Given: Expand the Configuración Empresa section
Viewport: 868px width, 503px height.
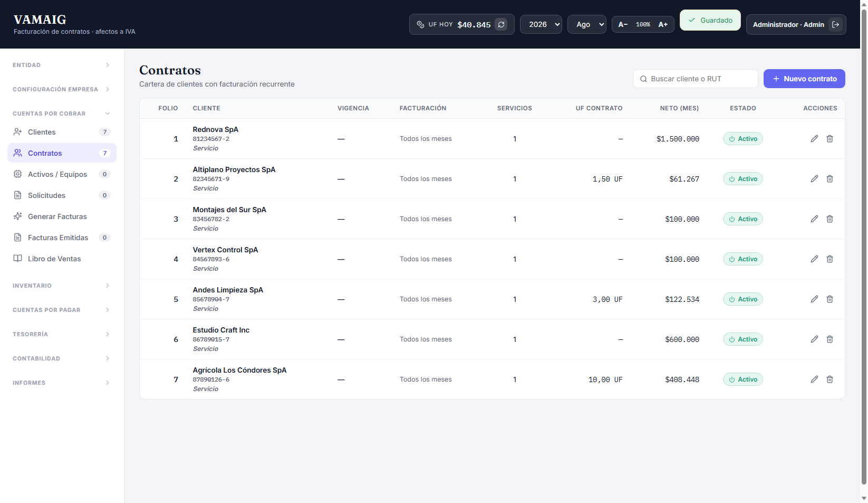Looking at the screenshot, I should tap(62, 89).
